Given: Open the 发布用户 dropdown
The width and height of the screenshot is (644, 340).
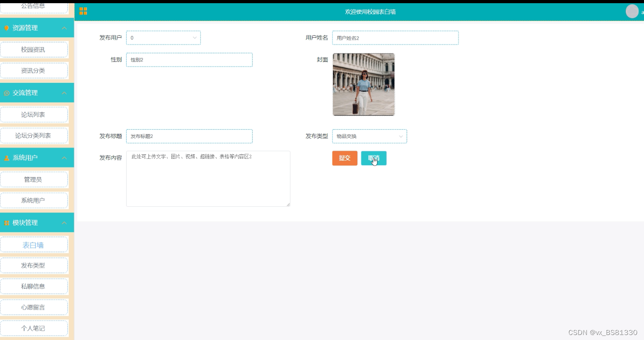Looking at the screenshot, I should point(163,38).
